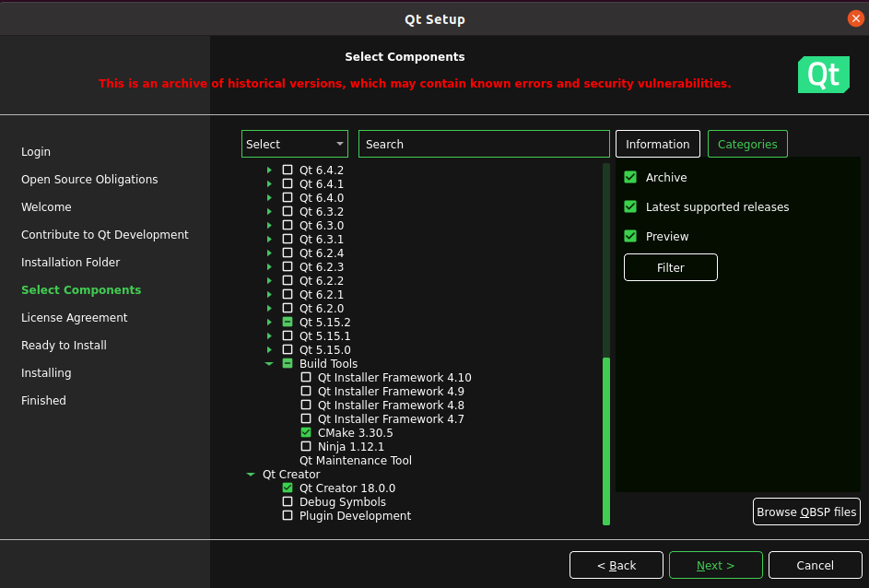The image size is (869, 588).
Task: Toggle the Qt 5.15.2 partial checkbox
Action: click(x=288, y=322)
